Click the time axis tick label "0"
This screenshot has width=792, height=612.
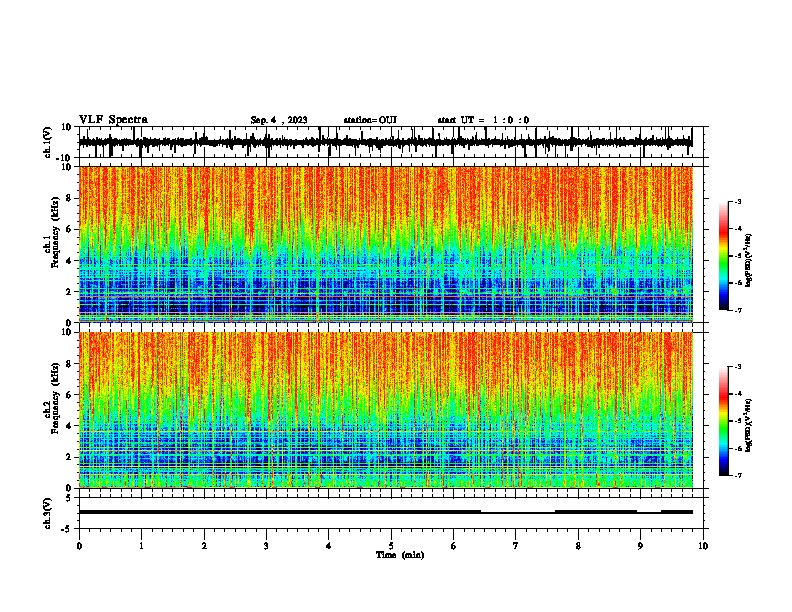pos(79,546)
